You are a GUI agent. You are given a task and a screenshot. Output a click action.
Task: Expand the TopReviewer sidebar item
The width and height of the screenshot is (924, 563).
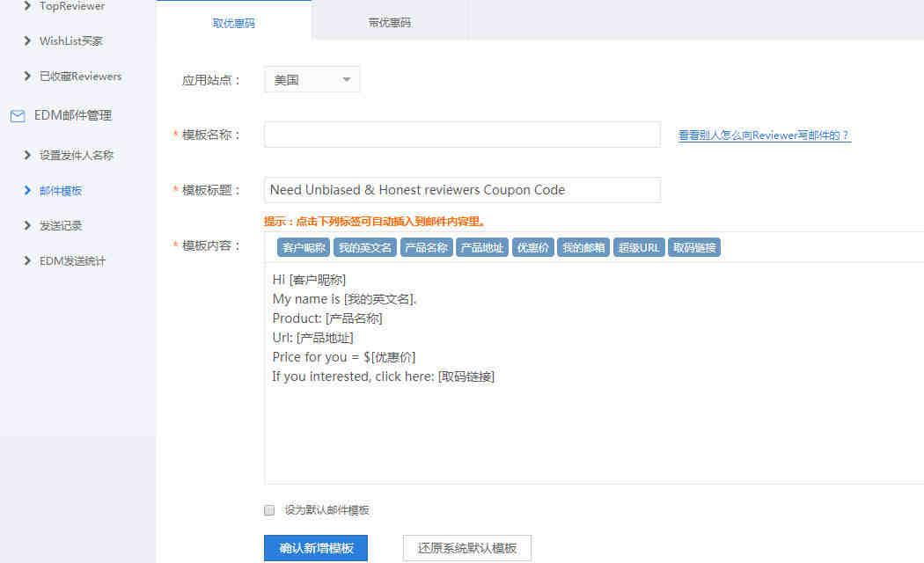71,6
